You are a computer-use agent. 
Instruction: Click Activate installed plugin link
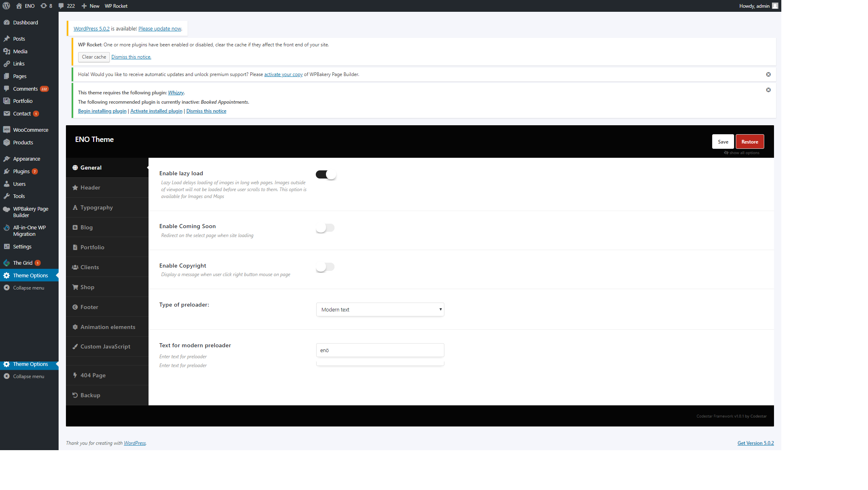[156, 111]
